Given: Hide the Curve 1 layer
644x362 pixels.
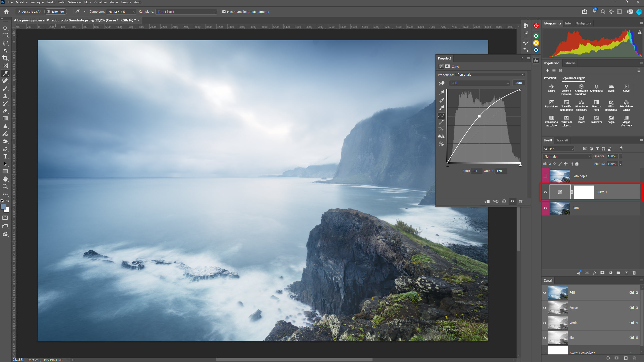Looking at the screenshot, I should click(x=545, y=192).
